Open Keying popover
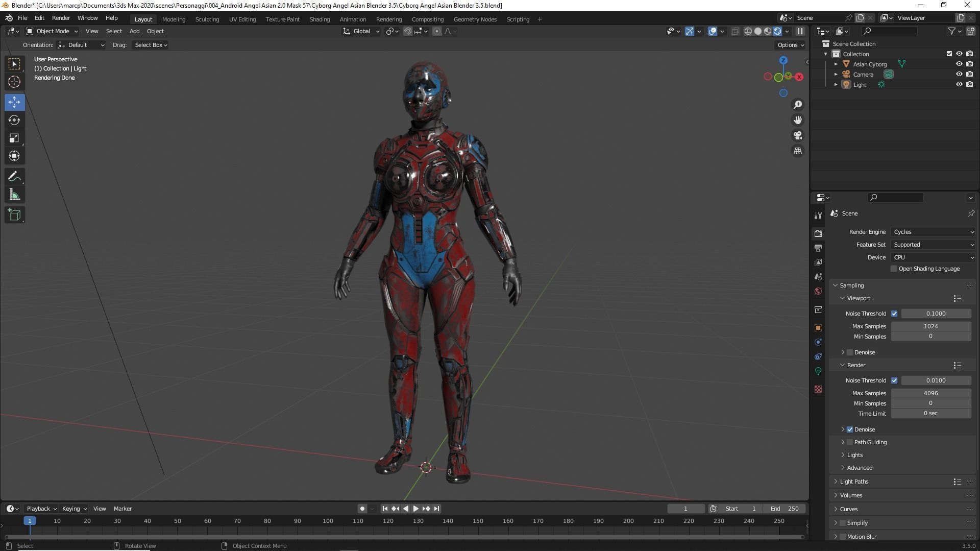This screenshot has width=980, height=551. click(x=74, y=509)
